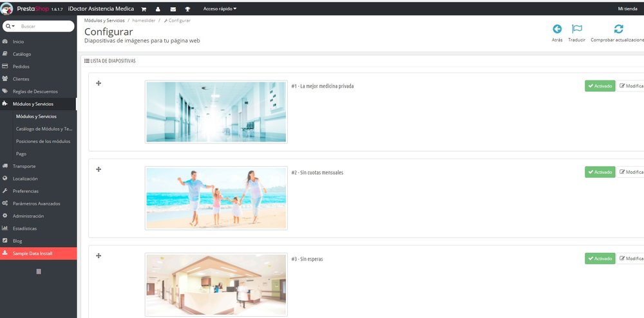Collapse the sidebar using the bars icon

(39, 271)
